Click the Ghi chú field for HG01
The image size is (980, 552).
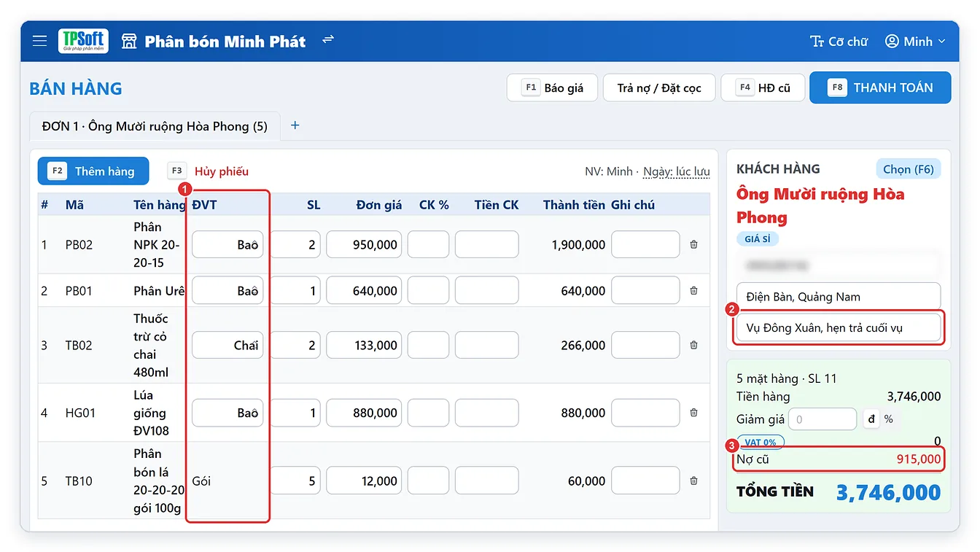[645, 413]
